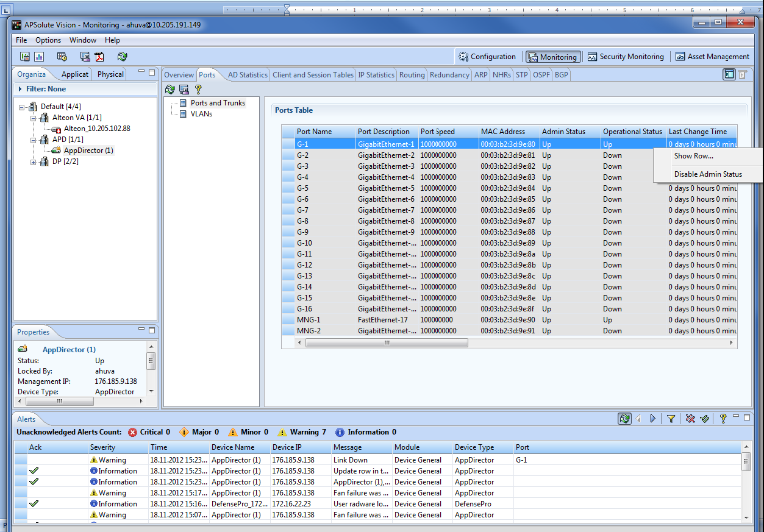Toggle acknowledgment on the Update row alert
The height and width of the screenshot is (532, 764).
(x=34, y=470)
